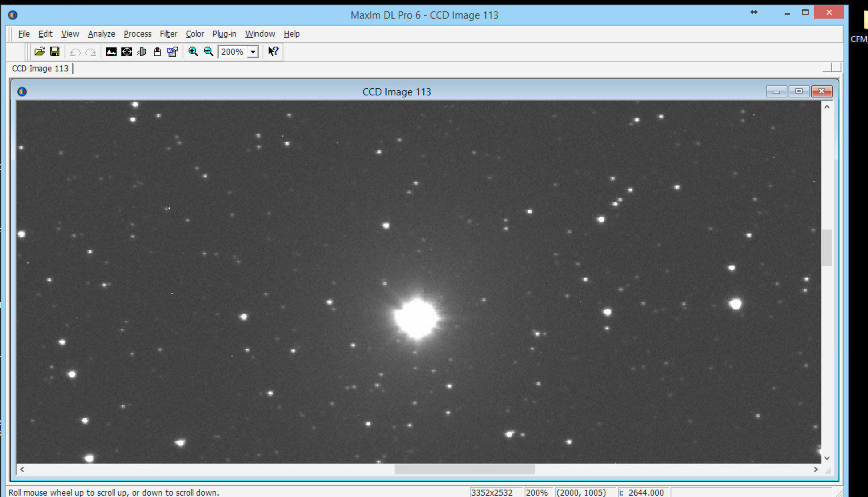
Task: Expand the 200% zoom level dropdown
Action: pyautogui.click(x=253, y=52)
